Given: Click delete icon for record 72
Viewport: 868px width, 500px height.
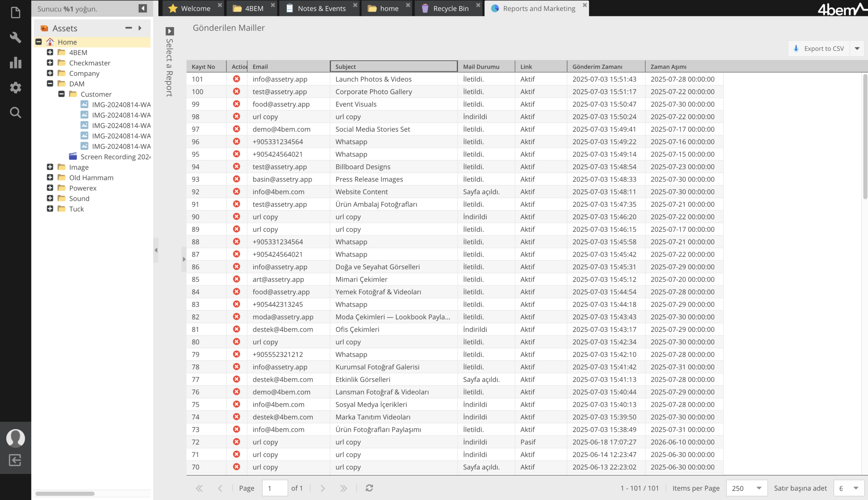Looking at the screenshot, I should [236, 442].
